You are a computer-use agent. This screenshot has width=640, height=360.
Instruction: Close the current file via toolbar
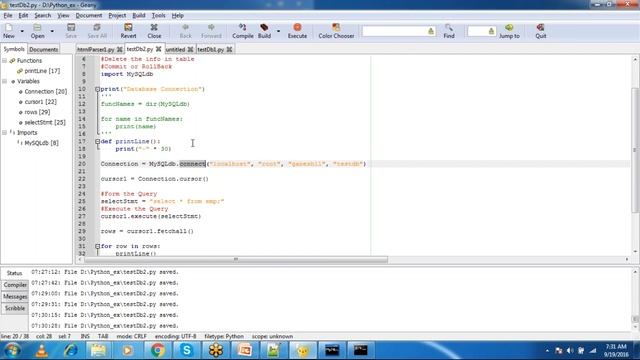[x=154, y=31]
